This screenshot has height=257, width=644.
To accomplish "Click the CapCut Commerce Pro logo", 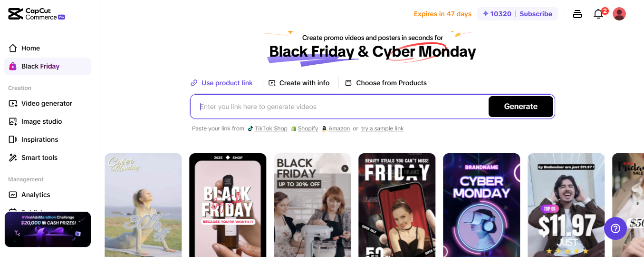I will click(x=37, y=14).
